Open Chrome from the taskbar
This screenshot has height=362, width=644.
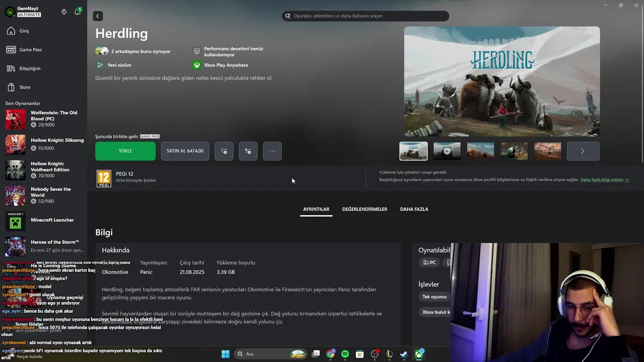tap(331, 354)
